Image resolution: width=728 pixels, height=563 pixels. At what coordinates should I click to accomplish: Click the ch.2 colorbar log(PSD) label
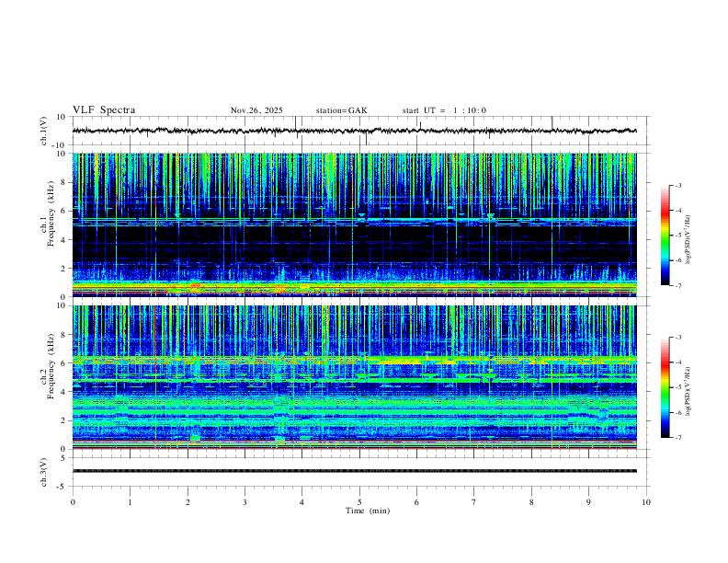coord(688,391)
